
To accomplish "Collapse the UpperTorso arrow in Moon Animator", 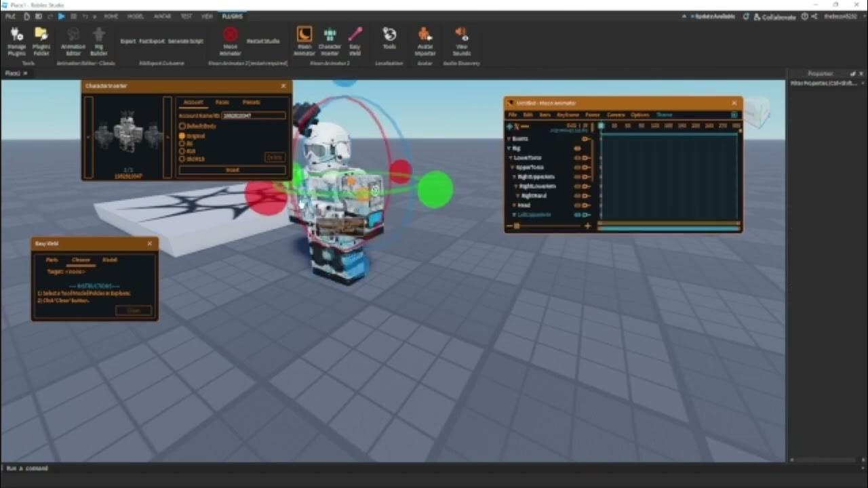I will tap(513, 167).
